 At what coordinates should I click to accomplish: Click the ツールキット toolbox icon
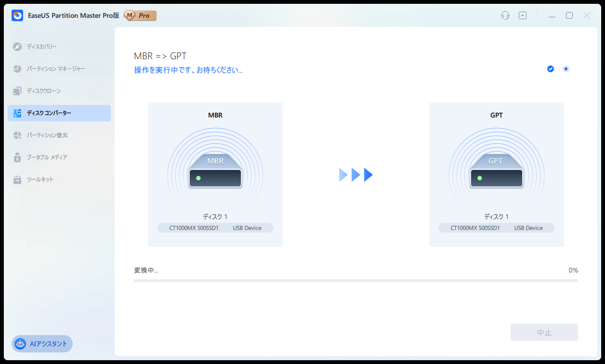pyautogui.click(x=17, y=180)
